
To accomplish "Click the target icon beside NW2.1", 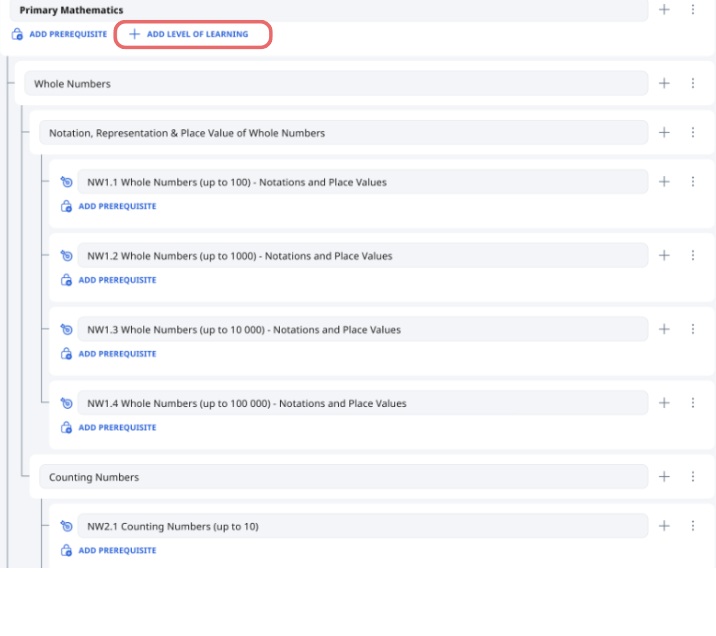I will click(x=67, y=527).
